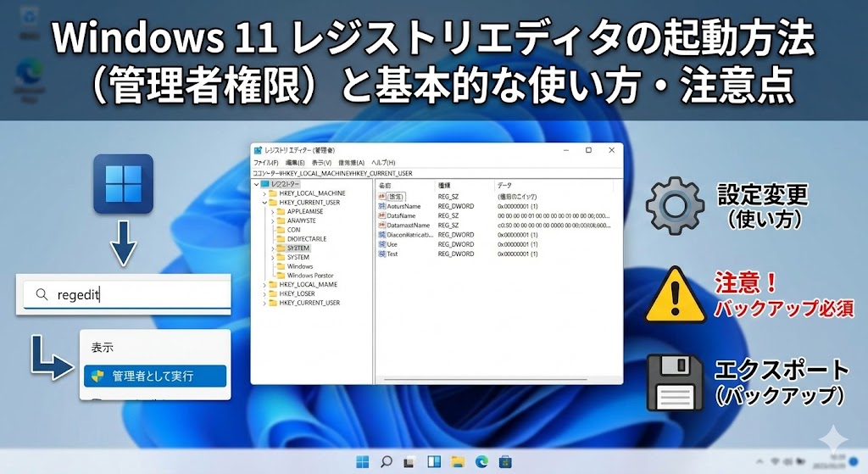The width and height of the screenshot is (868, 474).
Task: Collapse the expanded HKEY_CURRENT_USER key
Action: 264,203
